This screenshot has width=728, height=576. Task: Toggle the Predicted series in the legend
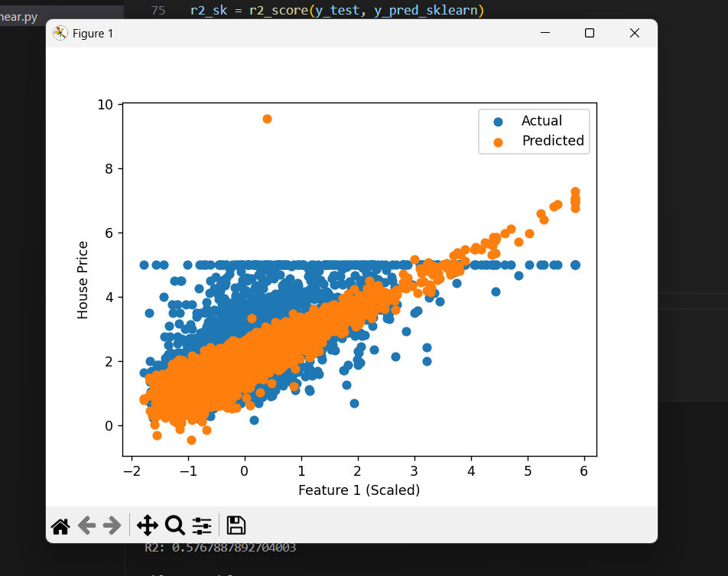[552, 141]
